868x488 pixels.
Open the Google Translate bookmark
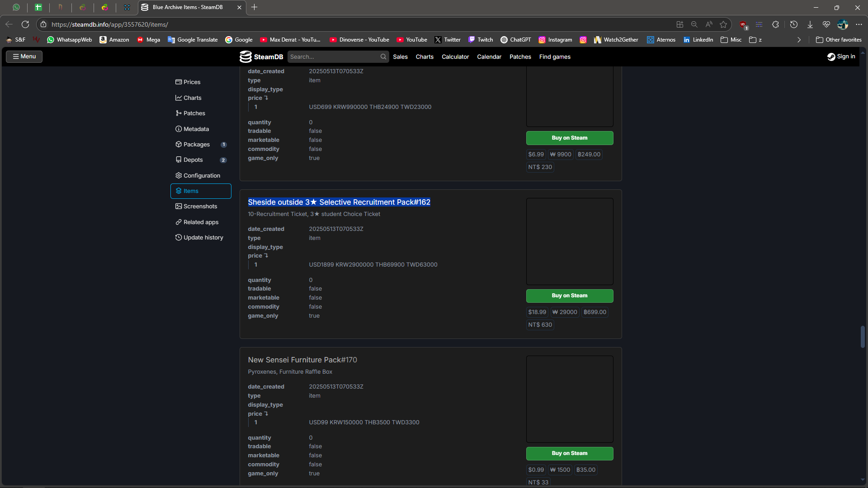(x=193, y=40)
